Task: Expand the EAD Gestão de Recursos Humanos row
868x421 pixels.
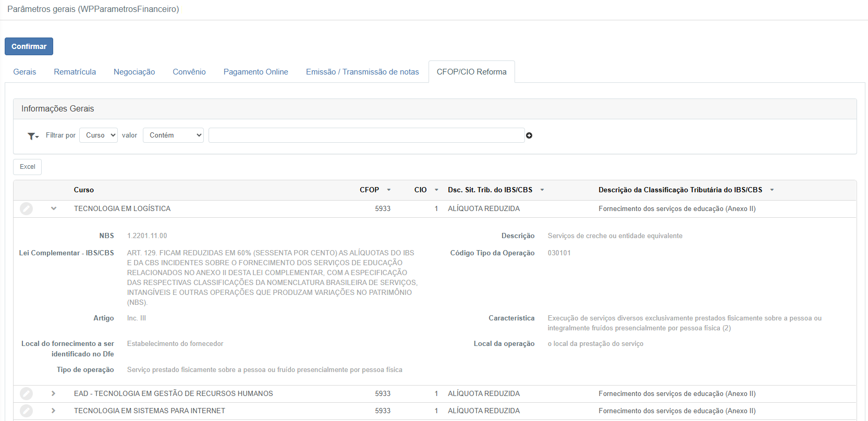Action: (54, 394)
